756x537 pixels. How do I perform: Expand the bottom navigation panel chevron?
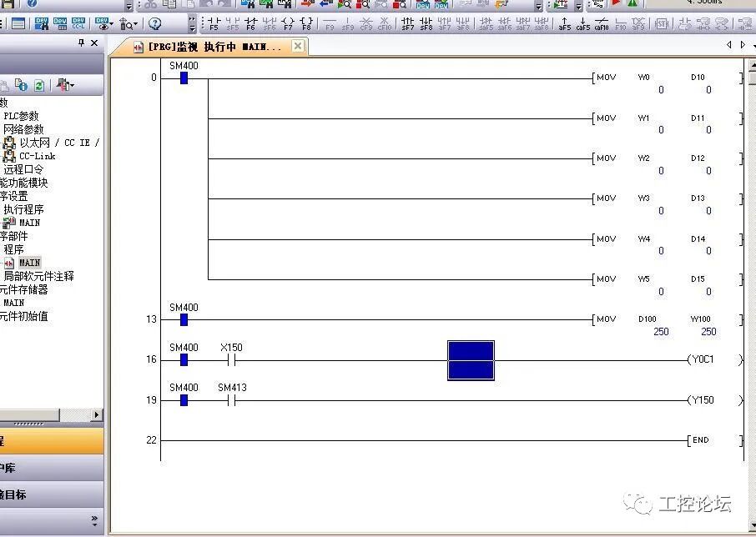(x=94, y=520)
